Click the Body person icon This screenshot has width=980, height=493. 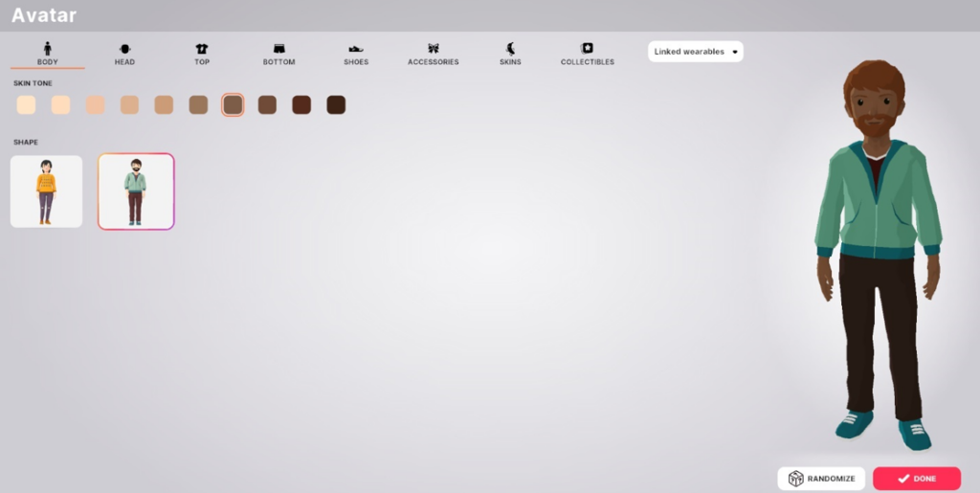48,48
